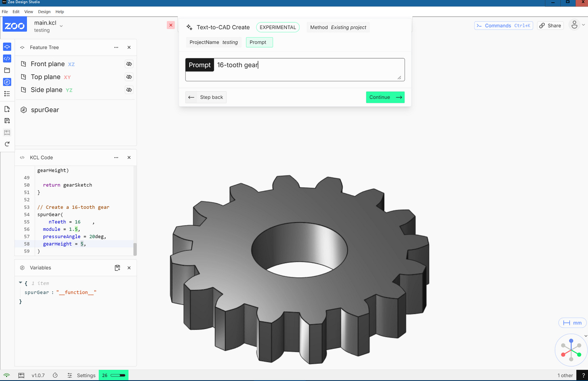Image resolution: width=588 pixels, height=381 pixels.
Task: Open the project files pane in sidebar
Action: point(7,70)
